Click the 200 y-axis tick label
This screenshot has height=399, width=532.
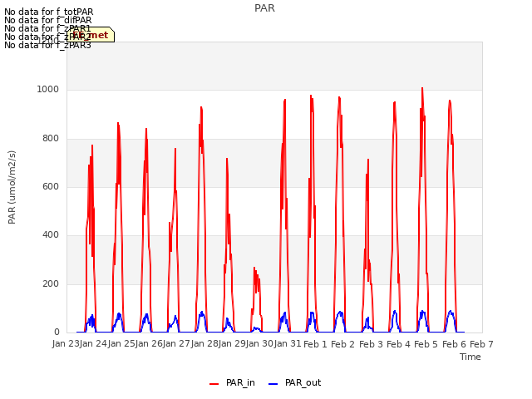coord(51,283)
